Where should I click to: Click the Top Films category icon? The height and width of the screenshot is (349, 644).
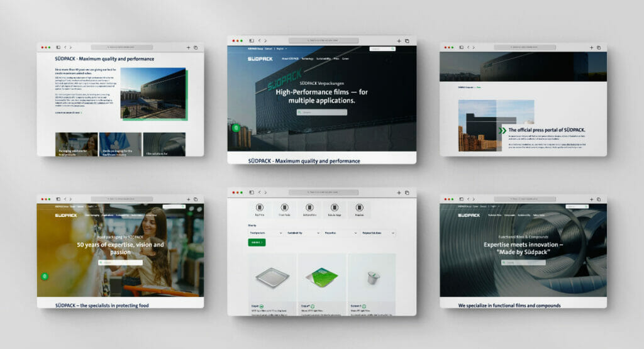tap(259, 208)
